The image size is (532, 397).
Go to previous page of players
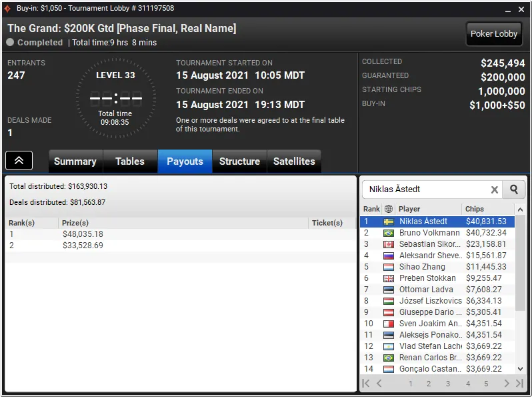coord(379,384)
